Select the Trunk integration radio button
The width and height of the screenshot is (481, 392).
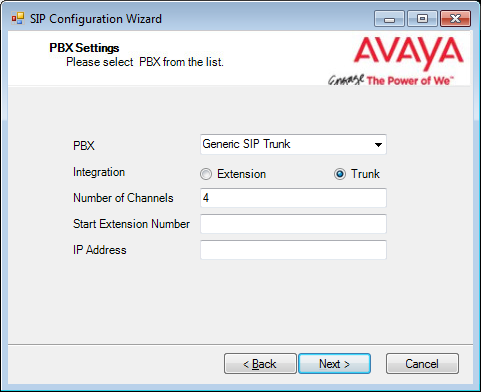pos(340,174)
